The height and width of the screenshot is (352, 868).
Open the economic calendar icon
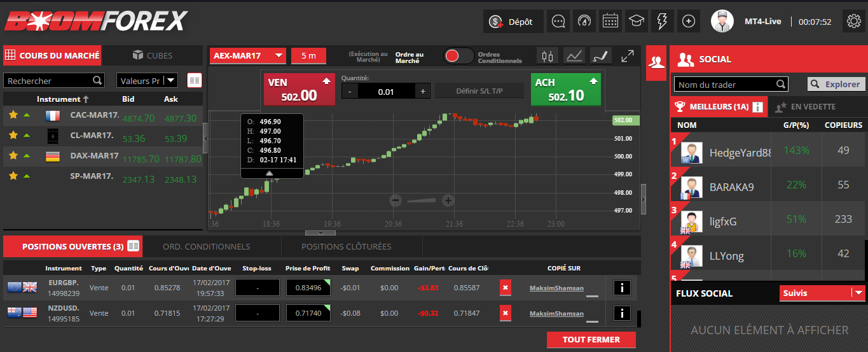(610, 21)
